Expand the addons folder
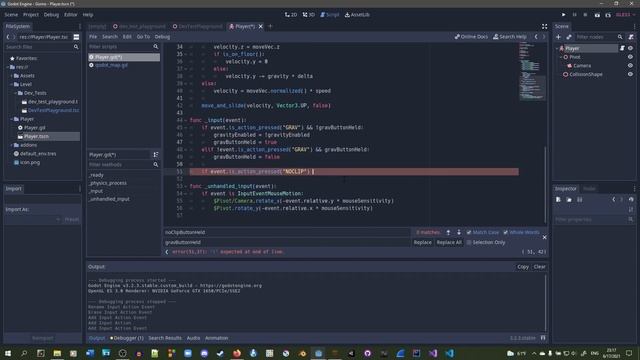This screenshot has width=640, height=360. [x=11, y=145]
